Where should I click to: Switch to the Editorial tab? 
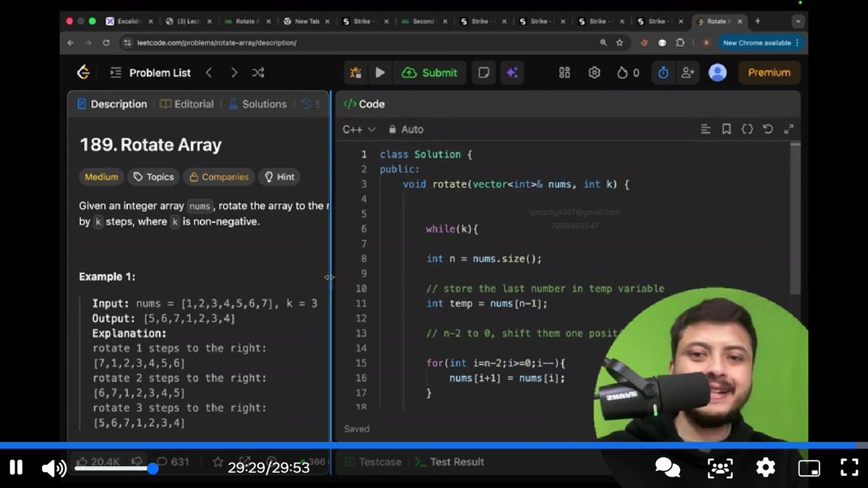coord(187,104)
